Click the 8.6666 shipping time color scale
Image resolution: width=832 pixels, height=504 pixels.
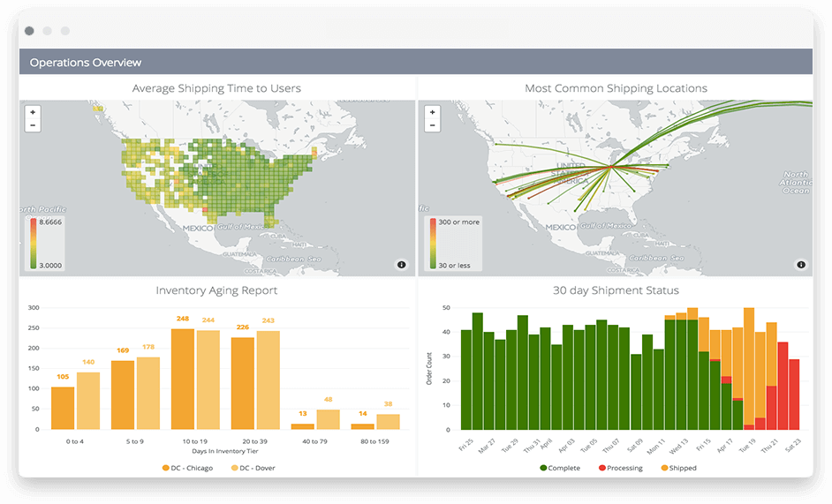click(33, 243)
